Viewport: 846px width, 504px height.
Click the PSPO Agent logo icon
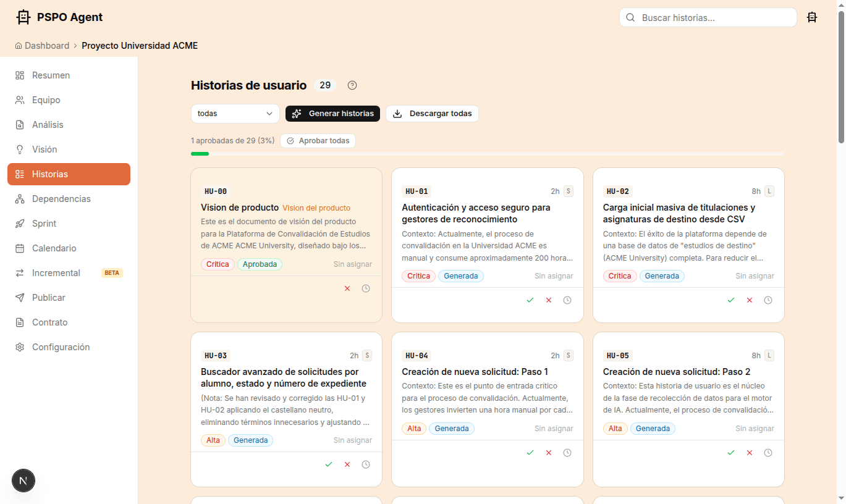point(23,17)
